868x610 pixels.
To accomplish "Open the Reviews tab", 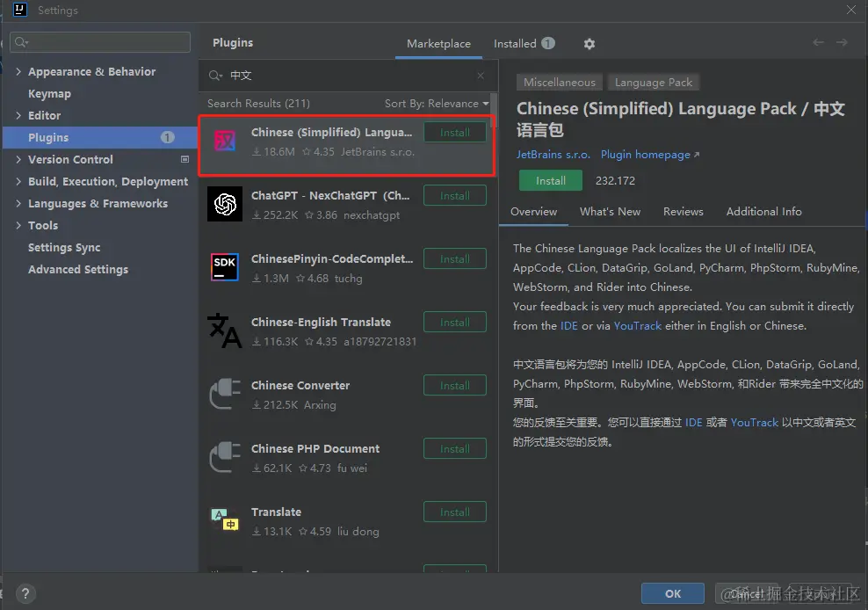I will click(684, 212).
